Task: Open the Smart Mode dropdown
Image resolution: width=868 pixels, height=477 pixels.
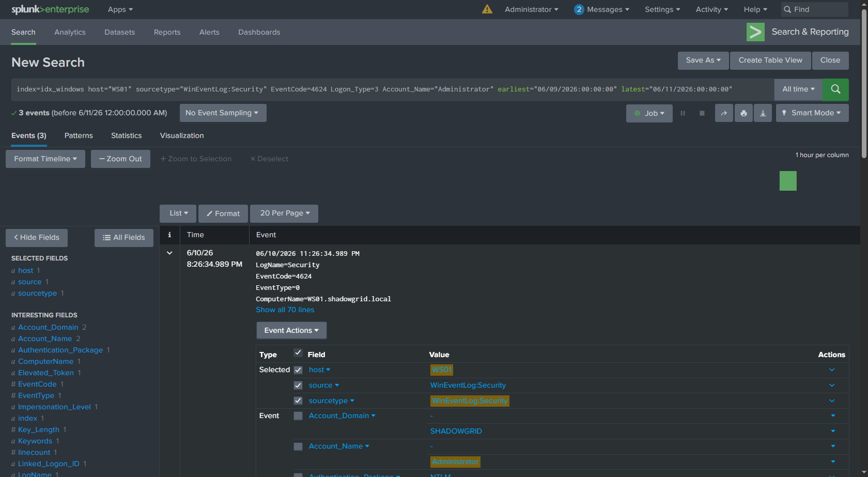Action: coord(812,113)
